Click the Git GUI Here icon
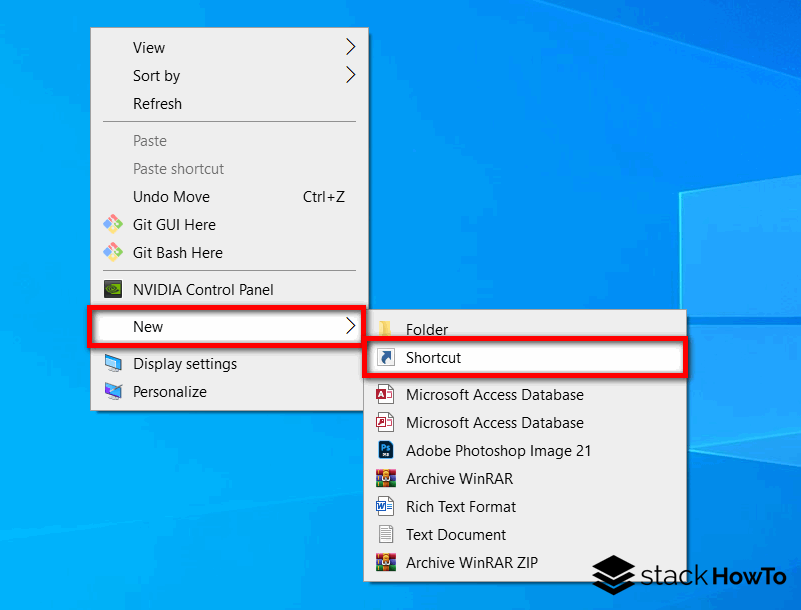The width and height of the screenshot is (801, 610). pos(112,224)
